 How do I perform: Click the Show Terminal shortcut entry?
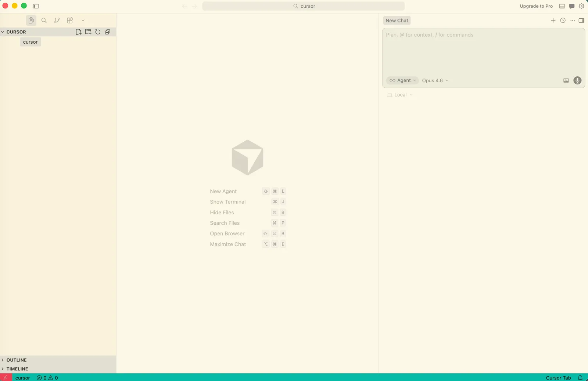pos(248,202)
